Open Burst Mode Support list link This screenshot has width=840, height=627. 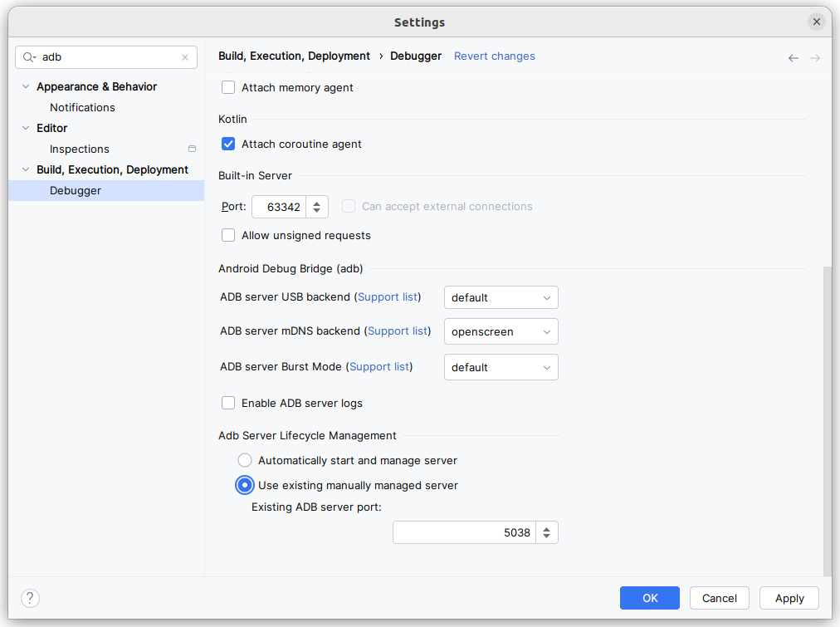[379, 366]
